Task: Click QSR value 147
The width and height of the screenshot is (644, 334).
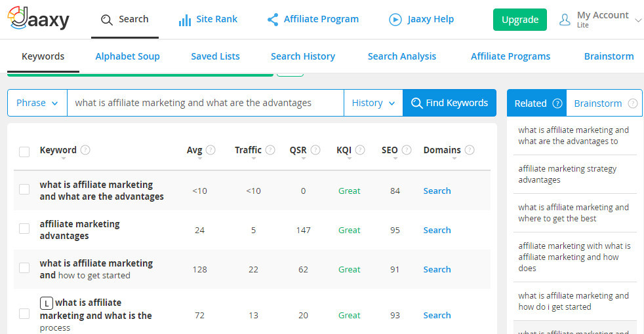Action: 303,230
